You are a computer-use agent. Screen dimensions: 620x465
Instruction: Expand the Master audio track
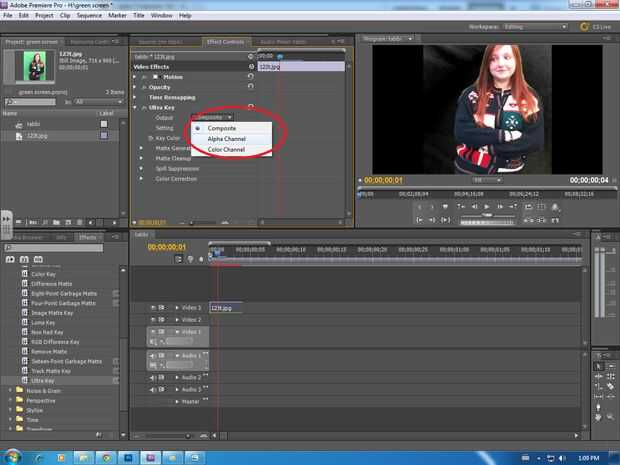(177, 401)
